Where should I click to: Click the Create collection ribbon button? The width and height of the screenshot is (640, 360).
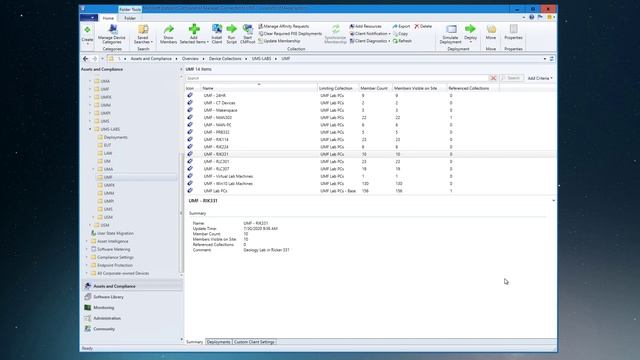pyautogui.click(x=87, y=34)
